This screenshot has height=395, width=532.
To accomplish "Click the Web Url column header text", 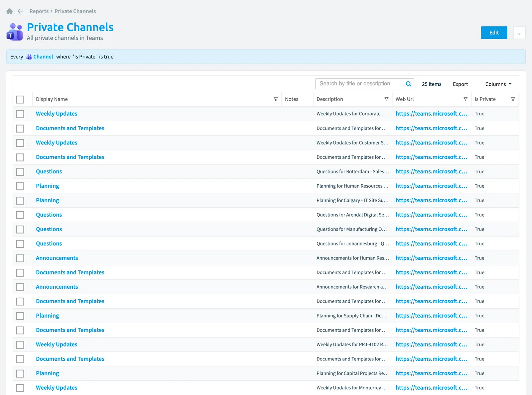I will (x=405, y=99).
